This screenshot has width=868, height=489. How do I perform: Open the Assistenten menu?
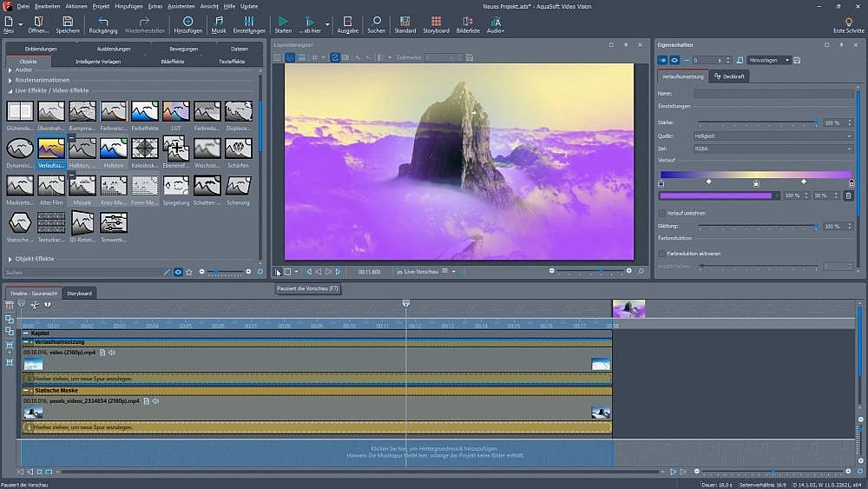(x=181, y=6)
